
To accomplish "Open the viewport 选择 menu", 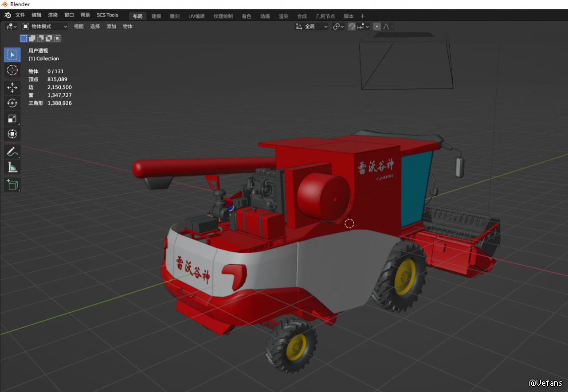I will (x=95, y=27).
